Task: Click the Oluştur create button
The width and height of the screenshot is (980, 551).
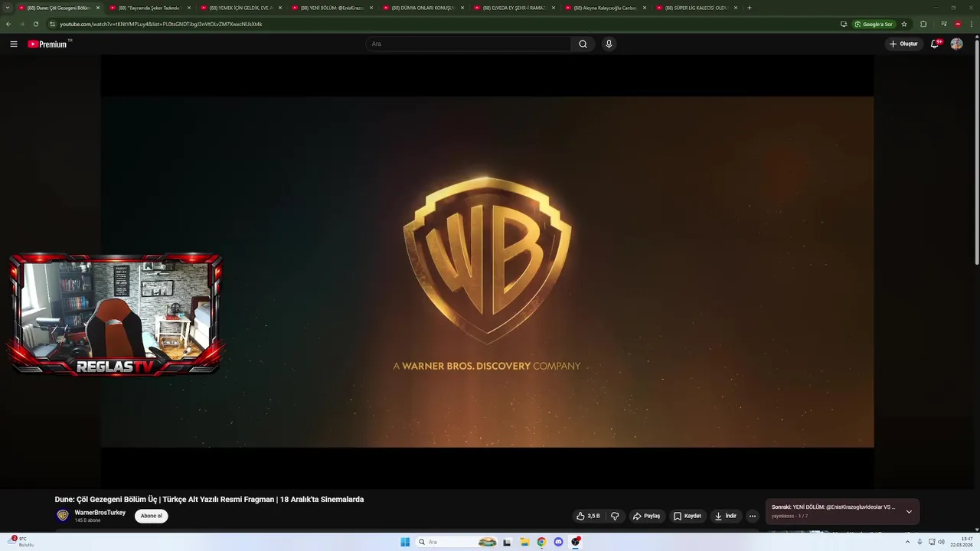Action: [903, 44]
